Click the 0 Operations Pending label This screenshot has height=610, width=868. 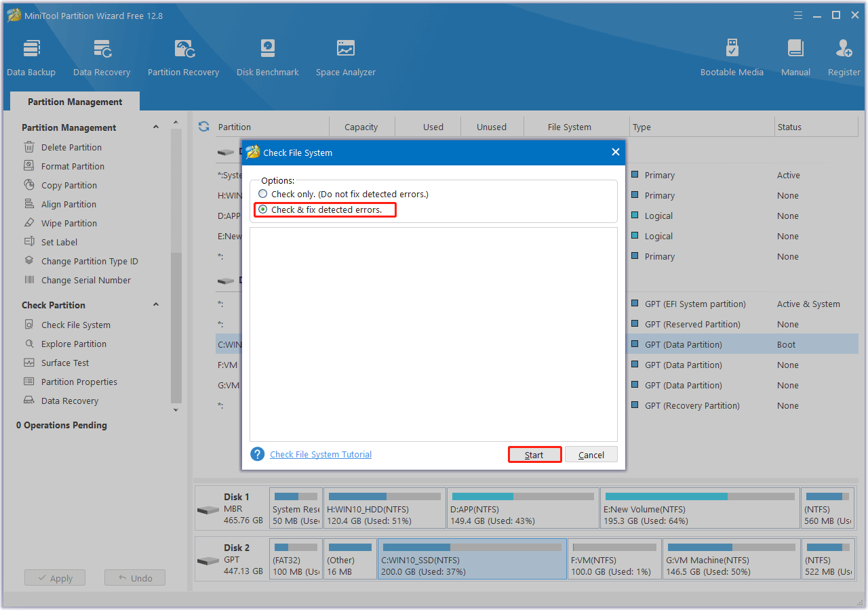(62, 425)
